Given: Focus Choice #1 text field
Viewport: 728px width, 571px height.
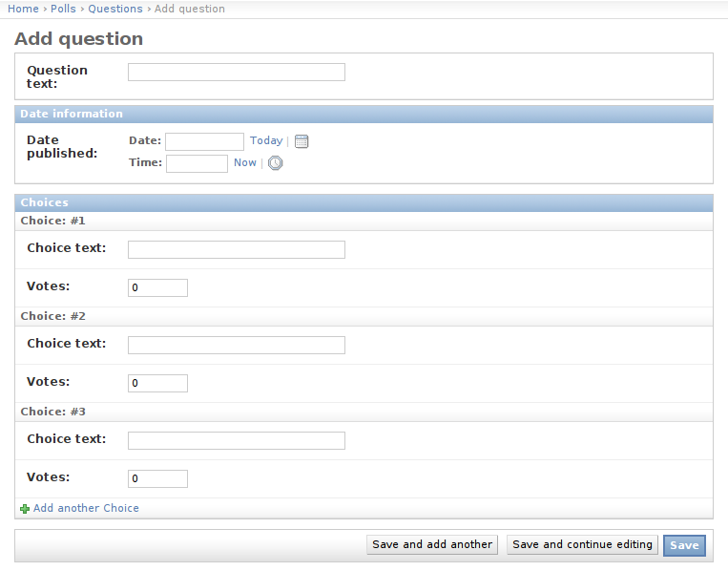Looking at the screenshot, I should click(236, 249).
